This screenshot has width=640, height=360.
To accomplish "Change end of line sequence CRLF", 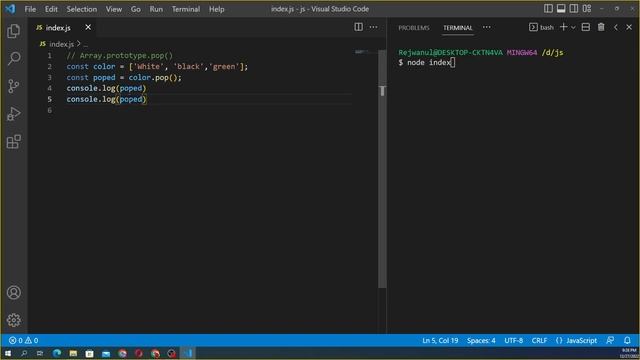I will click(539, 340).
